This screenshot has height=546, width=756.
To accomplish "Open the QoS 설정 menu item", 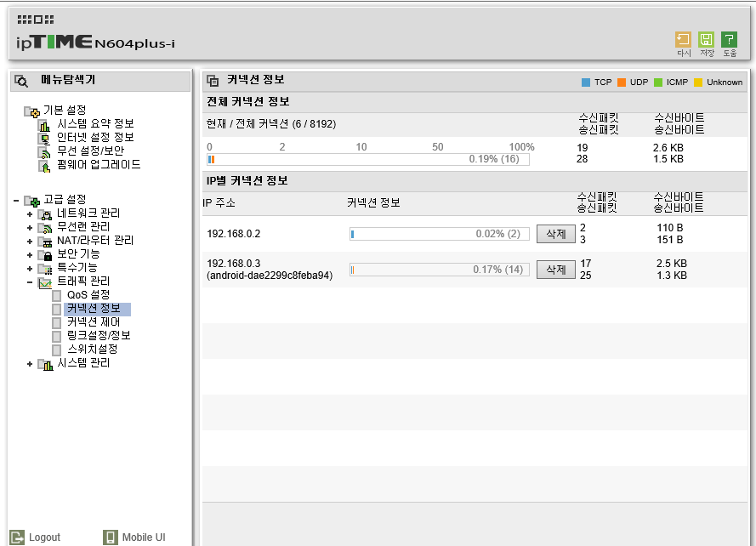I will (x=88, y=295).
